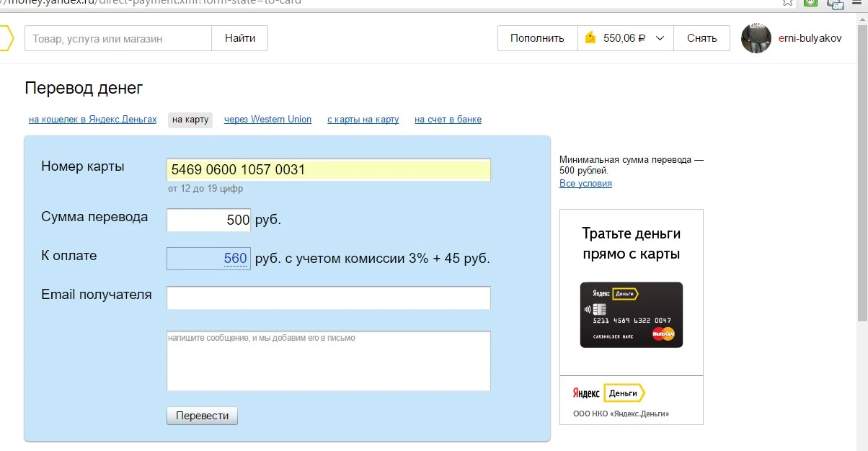The image size is (868, 451).
Task: Expand the balance dropdown chevron
Action: click(x=660, y=39)
